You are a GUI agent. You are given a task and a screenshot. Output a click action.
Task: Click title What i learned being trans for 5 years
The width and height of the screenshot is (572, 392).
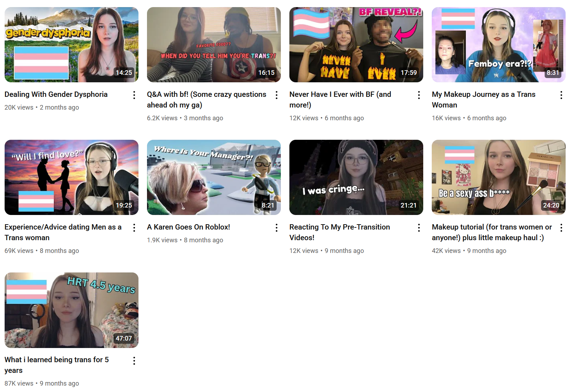click(57, 365)
